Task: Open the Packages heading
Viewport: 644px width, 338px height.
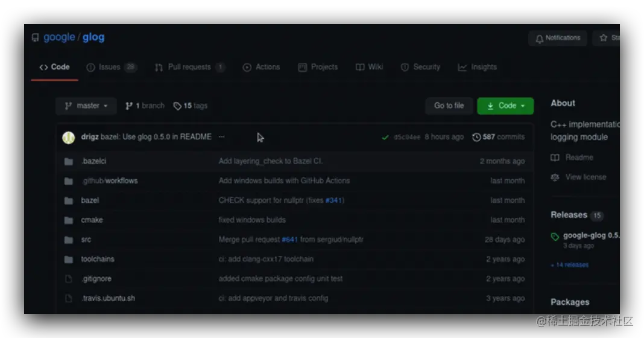Action: click(570, 302)
